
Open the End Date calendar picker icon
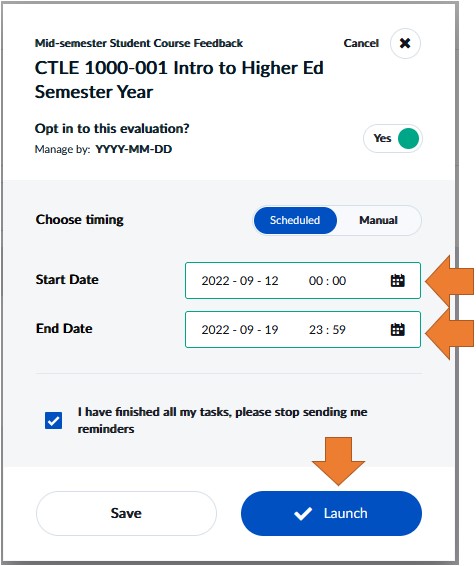click(397, 329)
